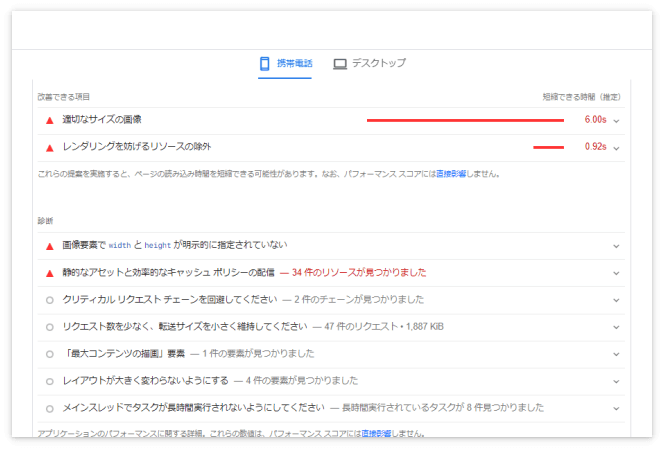Click gray circle beside クリティカル リクエスト チェーン
Screen dimensions: 664x450
click(x=50, y=300)
